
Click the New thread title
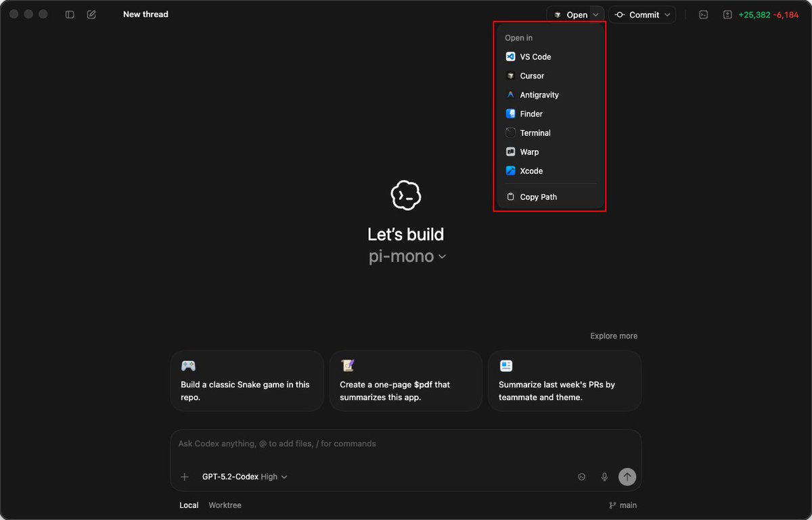tap(145, 14)
